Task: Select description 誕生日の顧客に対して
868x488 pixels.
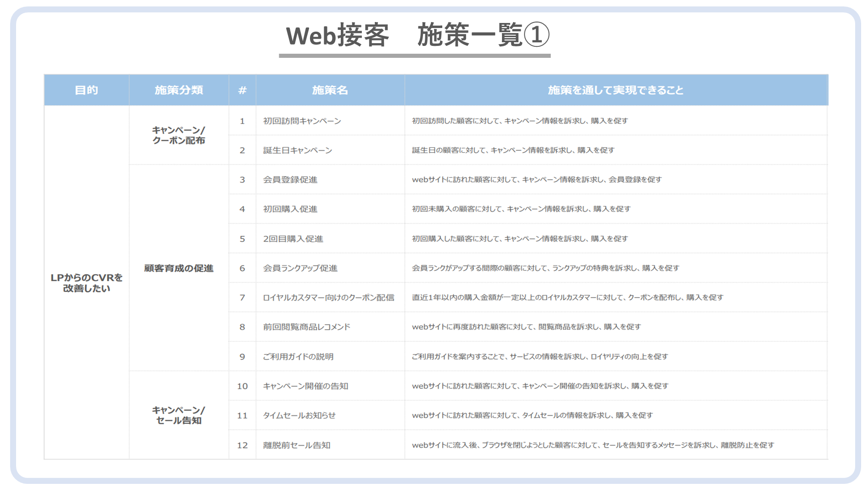Action: (513, 150)
